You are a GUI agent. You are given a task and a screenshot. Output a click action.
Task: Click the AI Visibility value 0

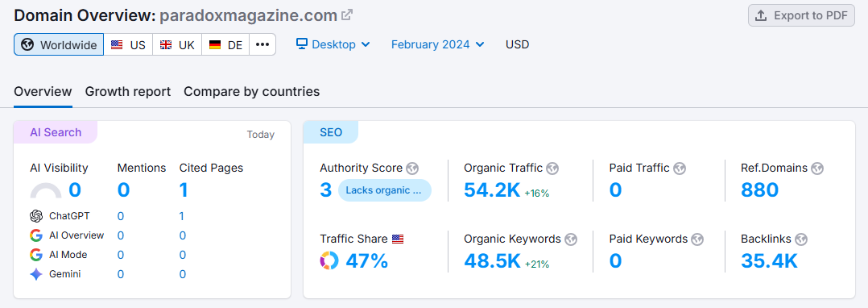pos(75,190)
